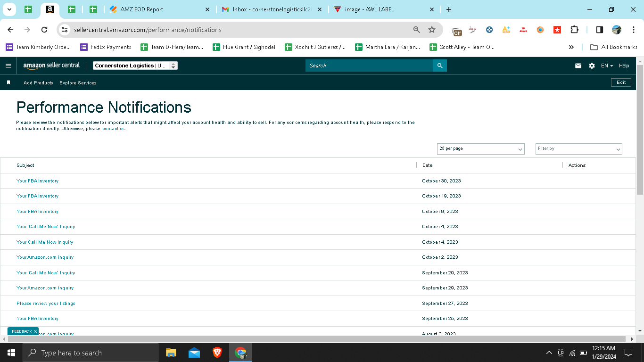Go back to the previous page

pos(10,30)
